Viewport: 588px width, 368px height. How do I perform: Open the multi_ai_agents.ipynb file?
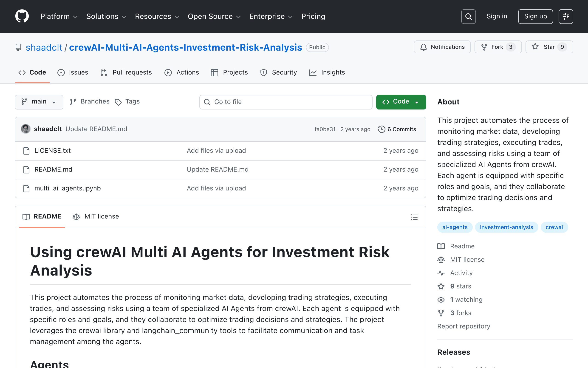[x=68, y=188]
